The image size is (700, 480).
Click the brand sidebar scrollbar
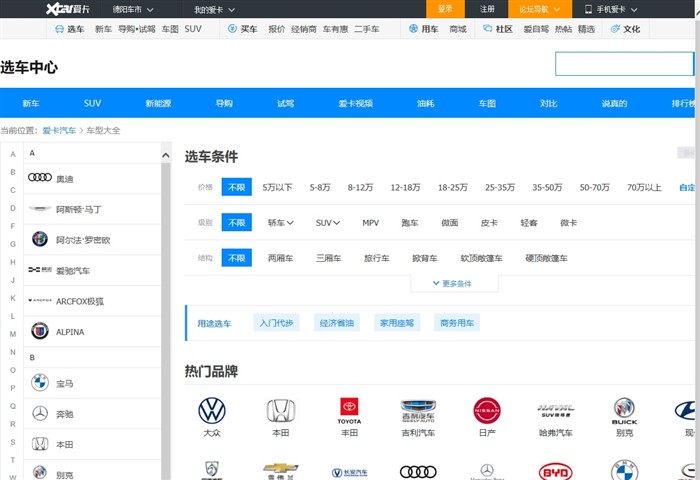tap(166, 321)
